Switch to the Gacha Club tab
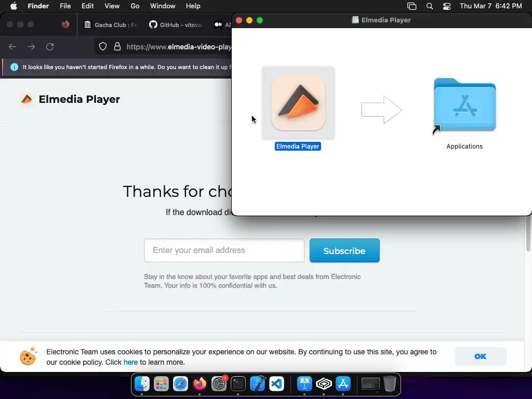Viewport: 532px width, 399px height. point(111,25)
